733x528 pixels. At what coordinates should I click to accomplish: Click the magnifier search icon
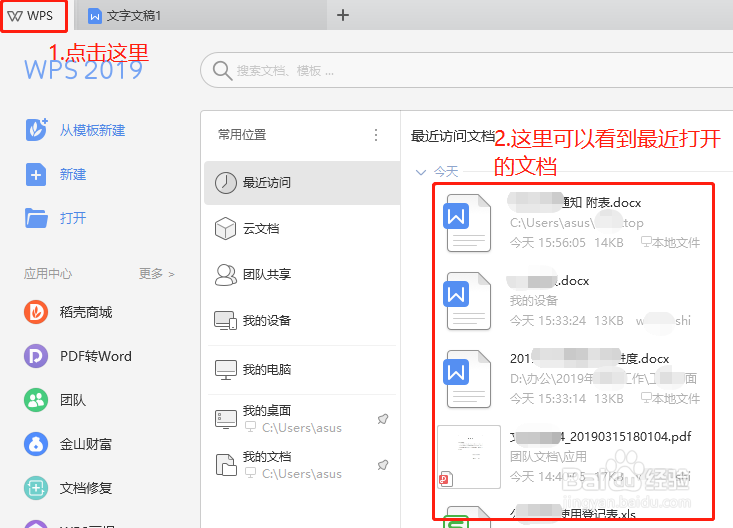coord(222,71)
